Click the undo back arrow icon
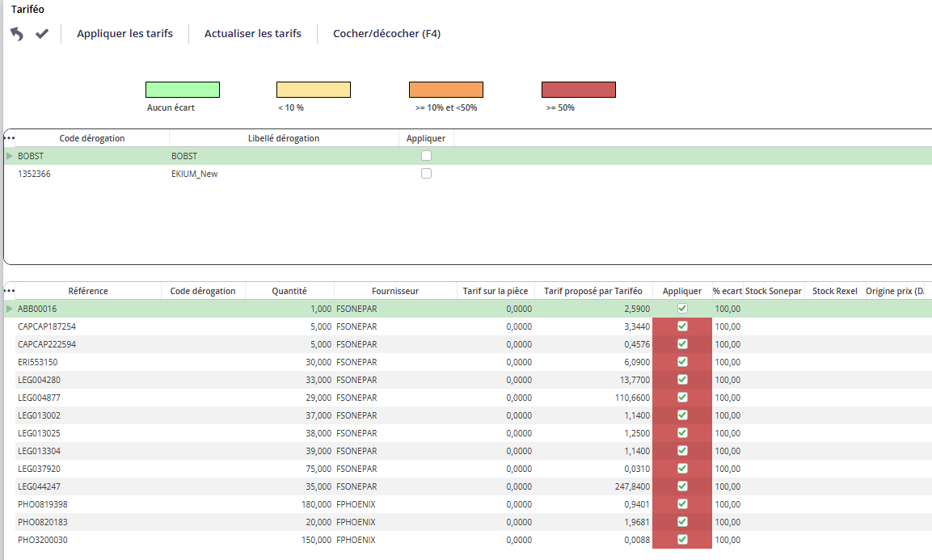Viewport: 932px width, 560px height. (17, 34)
